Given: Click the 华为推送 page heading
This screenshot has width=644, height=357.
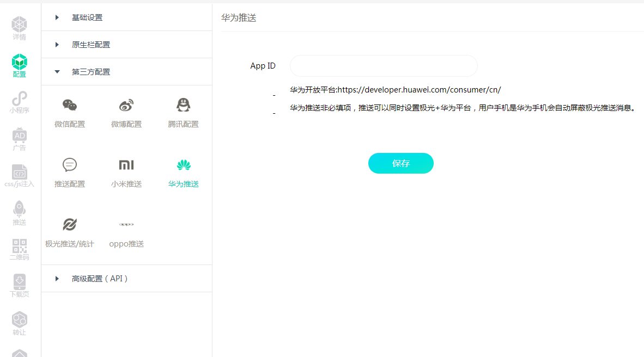Looking at the screenshot, I should pos(239,17).
